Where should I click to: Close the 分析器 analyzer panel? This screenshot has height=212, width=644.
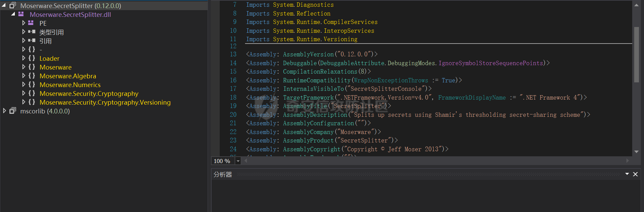tap(635, 174)
